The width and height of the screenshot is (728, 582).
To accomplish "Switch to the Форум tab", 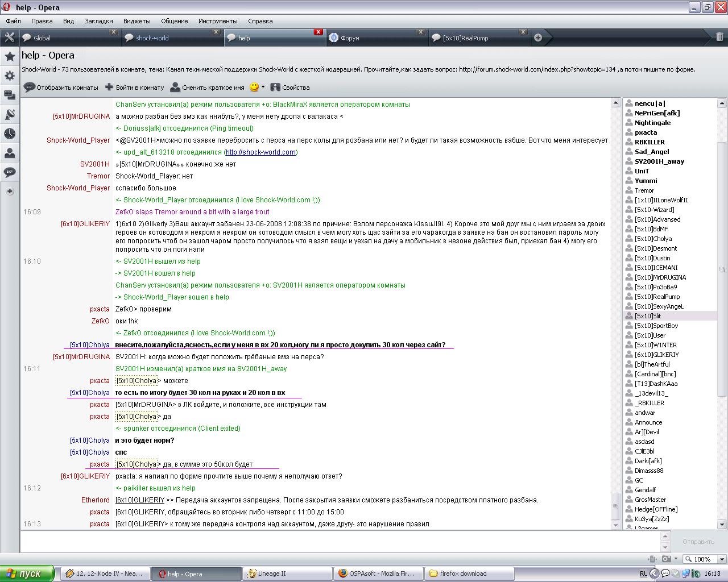I will tap(377, 38).
